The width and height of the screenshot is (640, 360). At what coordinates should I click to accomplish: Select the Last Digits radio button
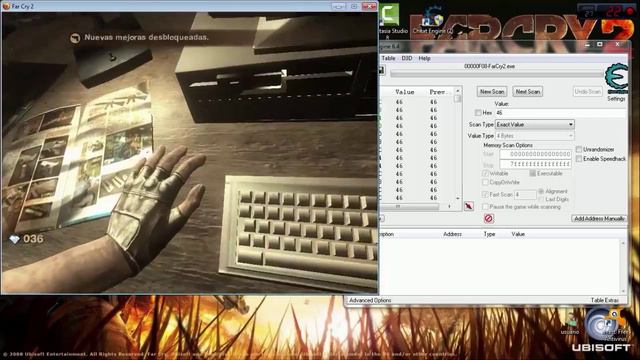point(541,199)
